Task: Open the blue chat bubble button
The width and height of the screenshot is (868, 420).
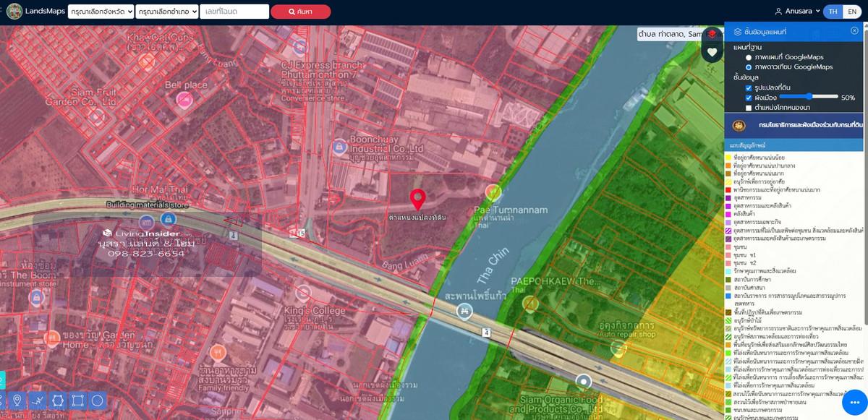Action: pyautogui.click(x=854, y=402)
